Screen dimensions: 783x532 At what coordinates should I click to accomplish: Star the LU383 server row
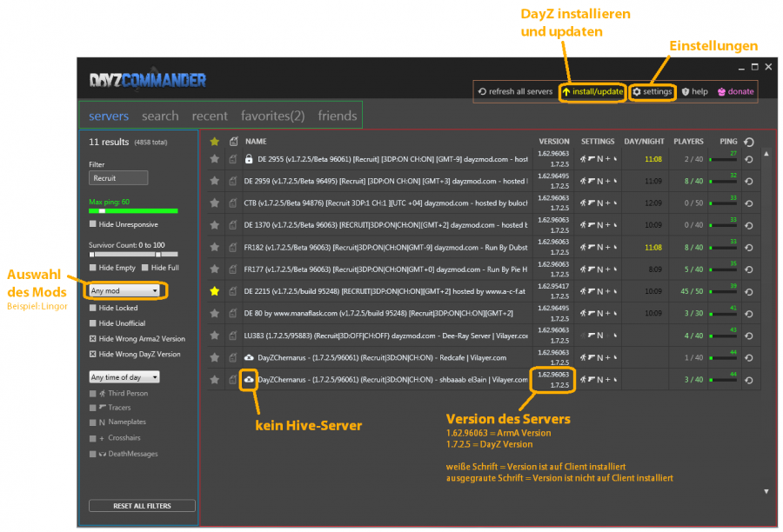click(x=215, y=336)
